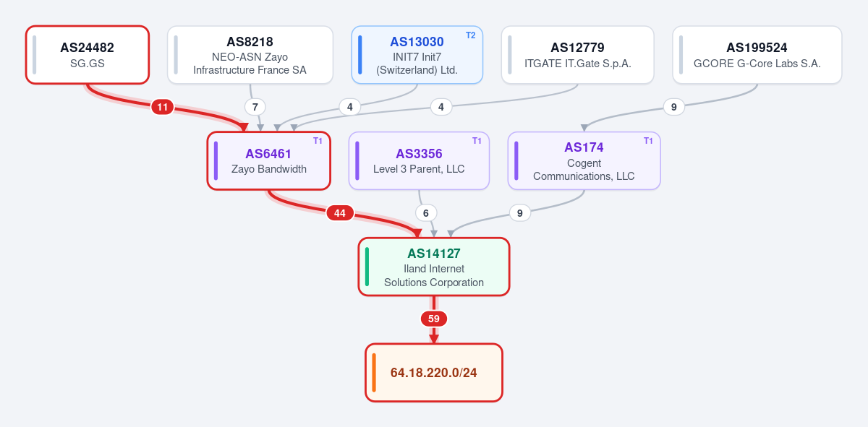This screenshot has height=427, width=868.
Task: Click the T2 tier tag on AS13030
Action: tap(470, 35)
